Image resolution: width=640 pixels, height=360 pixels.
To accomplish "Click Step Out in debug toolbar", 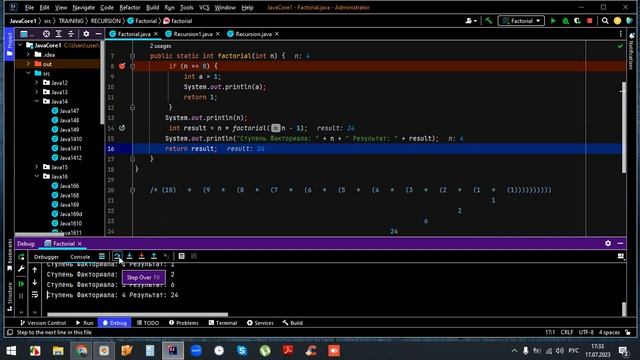I will (x=154, y=256).
